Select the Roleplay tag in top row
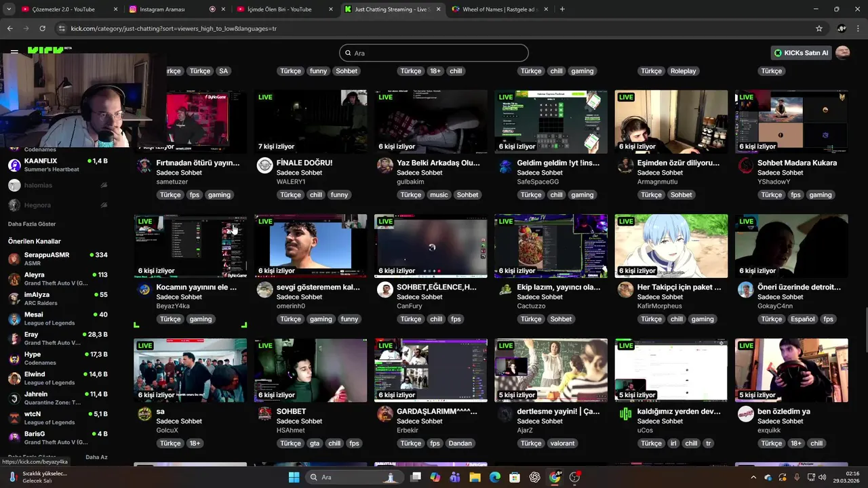The image size is (868, 488). pos(683,71)
